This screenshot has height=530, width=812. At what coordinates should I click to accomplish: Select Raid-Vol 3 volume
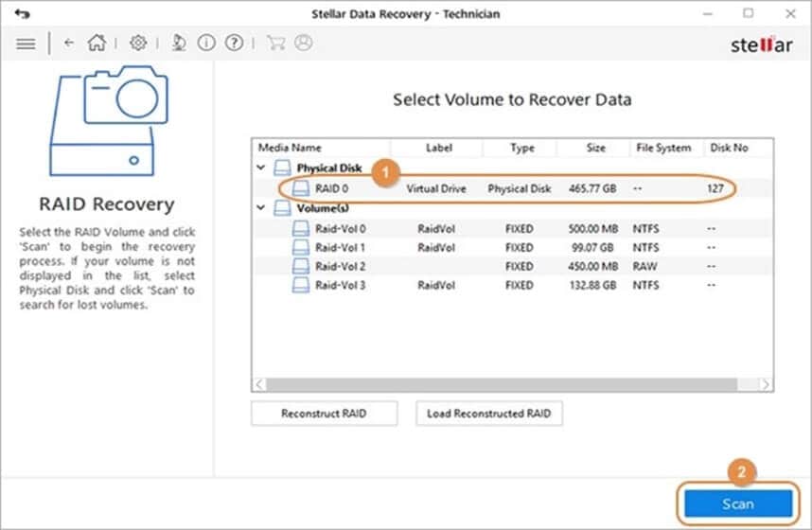pyautogui.click(x=513, y=285)
